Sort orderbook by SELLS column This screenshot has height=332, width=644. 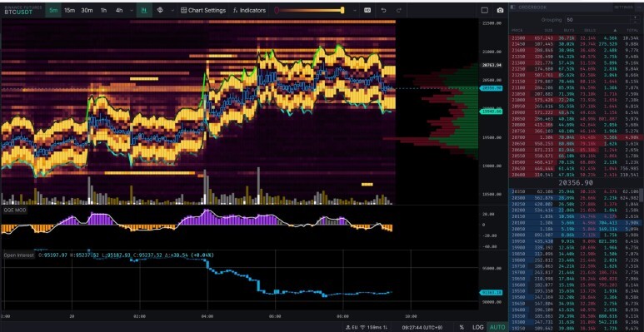tap(589, 30)
